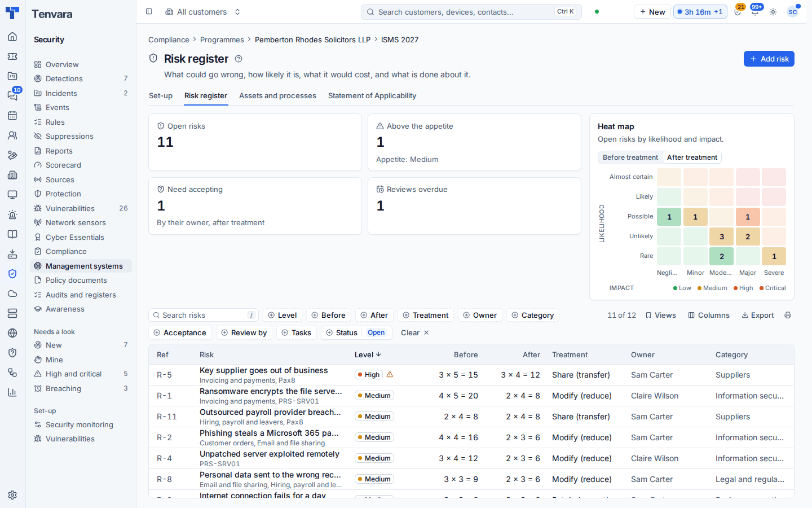Expand the All customers selector
Image resolution: width=812 pixels, height=508 pixels.
click(x=203, y=12)
